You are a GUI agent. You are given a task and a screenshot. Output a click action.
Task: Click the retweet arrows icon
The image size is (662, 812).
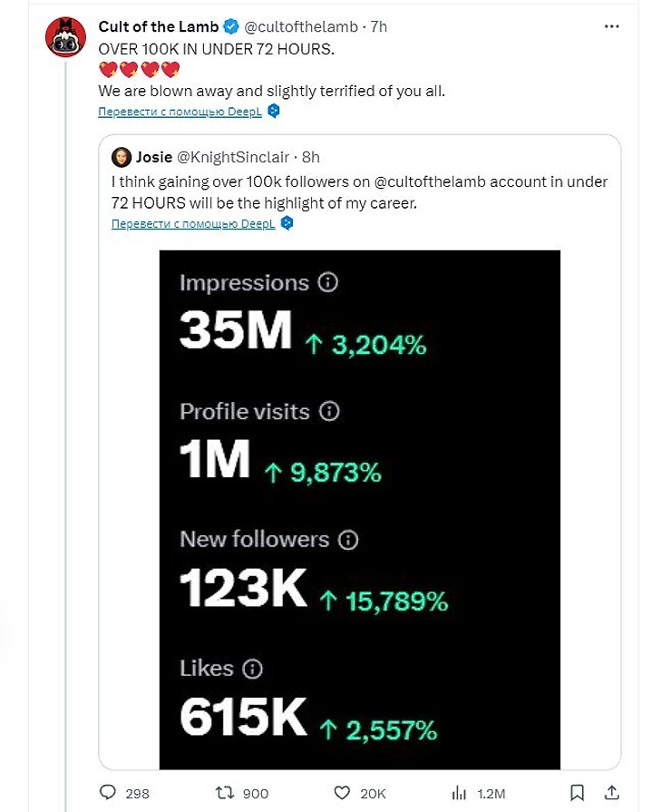(226, 793)
